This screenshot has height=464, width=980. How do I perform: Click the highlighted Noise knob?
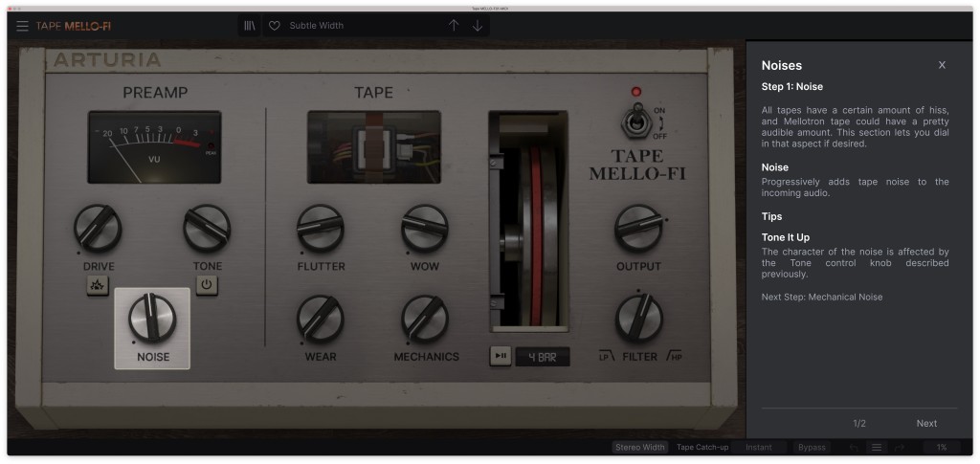click(152, 319)
